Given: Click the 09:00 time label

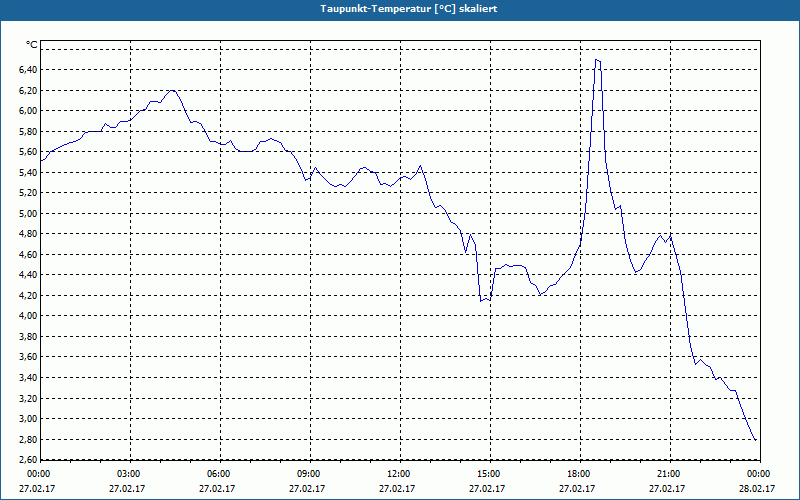Looking at the screenshot, I should pyautogui.click(x=308, y=474).
